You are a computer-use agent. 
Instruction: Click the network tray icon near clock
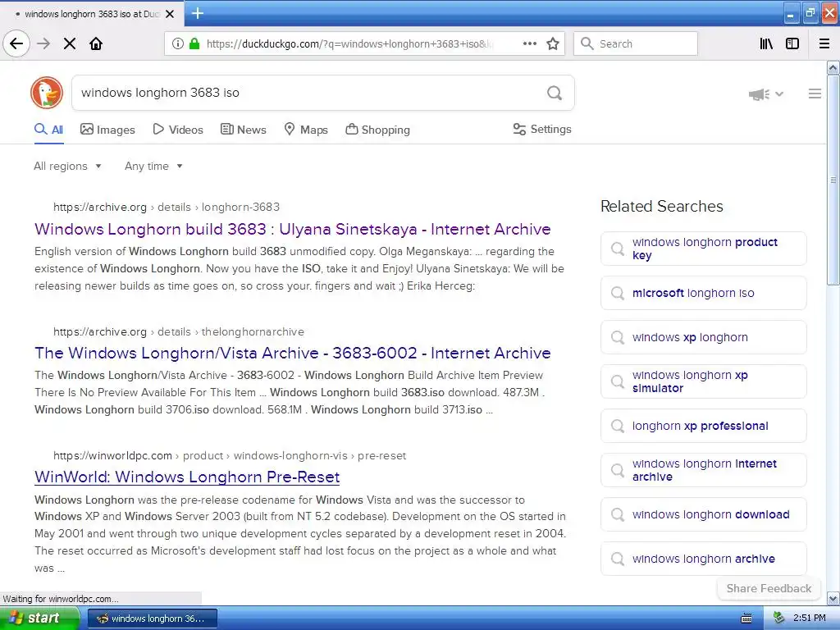pyautogui.click(x=778, y=618)
